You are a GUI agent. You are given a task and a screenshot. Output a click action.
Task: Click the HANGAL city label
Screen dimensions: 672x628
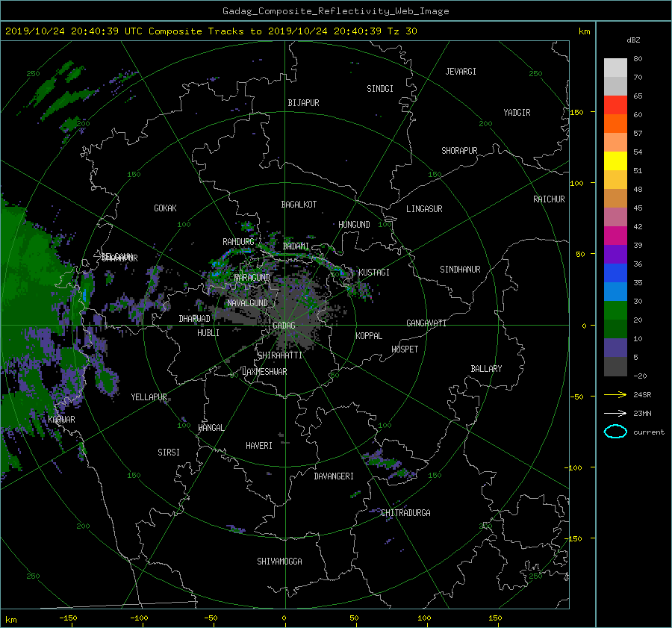point(211,428)
